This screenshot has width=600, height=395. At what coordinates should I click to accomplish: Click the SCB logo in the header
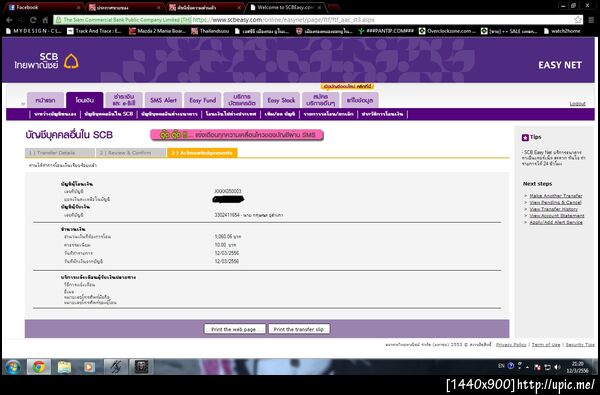pyautogui.click(x=47, y=61)
